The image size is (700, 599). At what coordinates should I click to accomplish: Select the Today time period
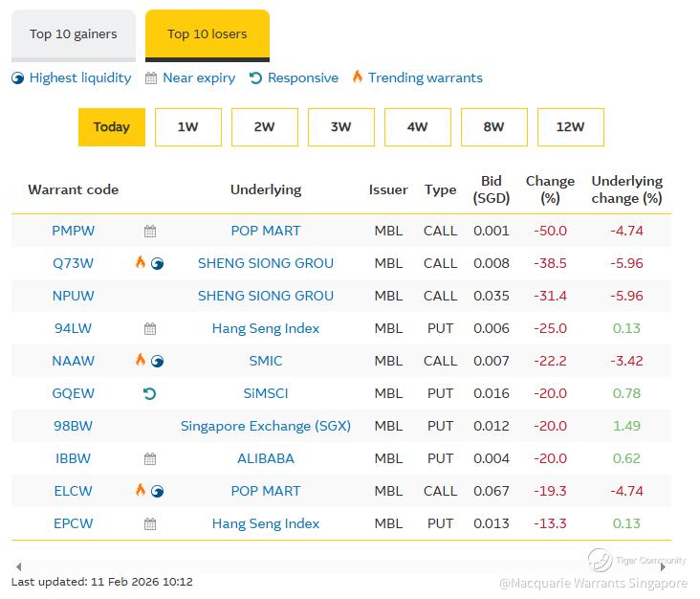point(112,127)
